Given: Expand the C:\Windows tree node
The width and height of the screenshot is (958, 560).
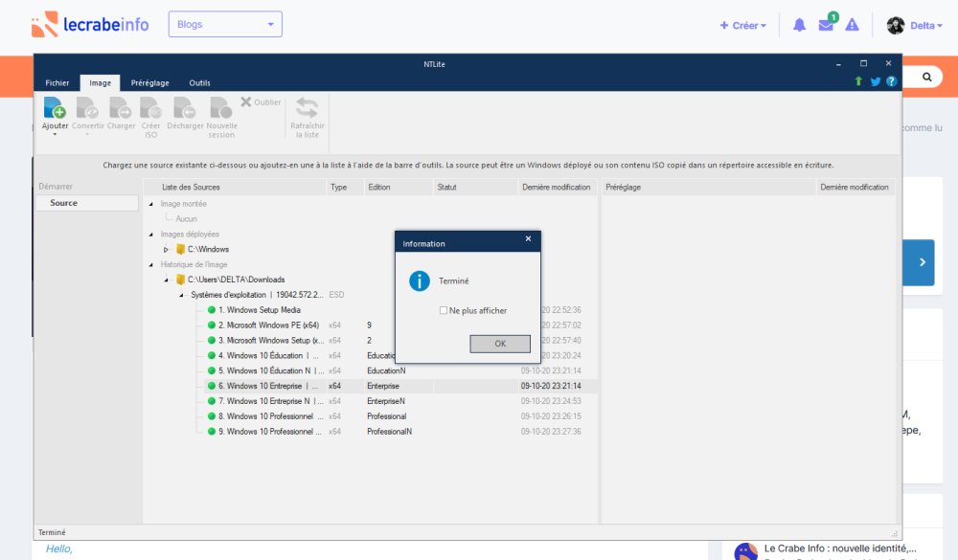Looking at the screenshot, I should pos(166,250).
